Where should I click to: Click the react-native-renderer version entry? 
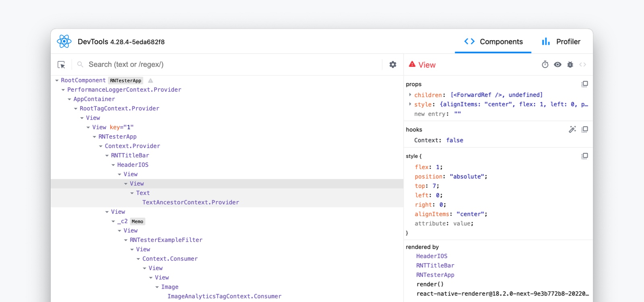point(503,294)
